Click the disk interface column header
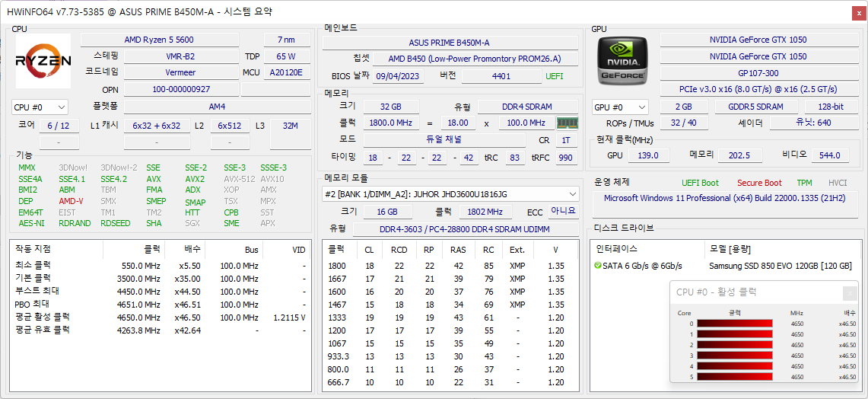This screenshot has height=399, width=868. coord(647,250)
